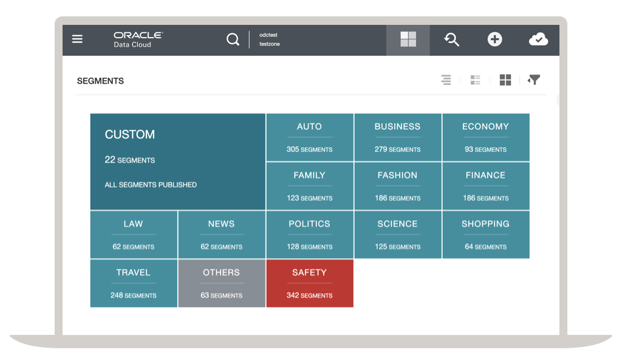Open the CUSTOM segments tile
The image size is (622, 364).
(178, 161)
